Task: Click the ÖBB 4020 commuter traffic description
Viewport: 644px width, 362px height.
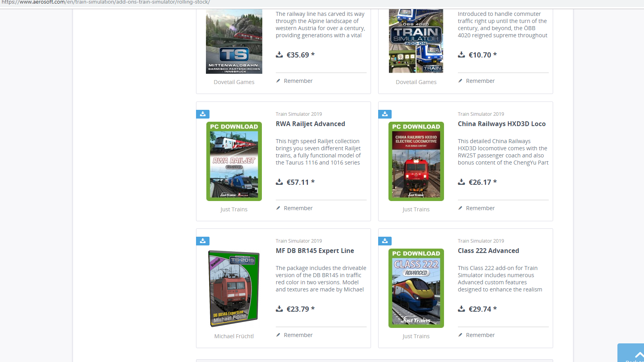Action: click(503, 25)
